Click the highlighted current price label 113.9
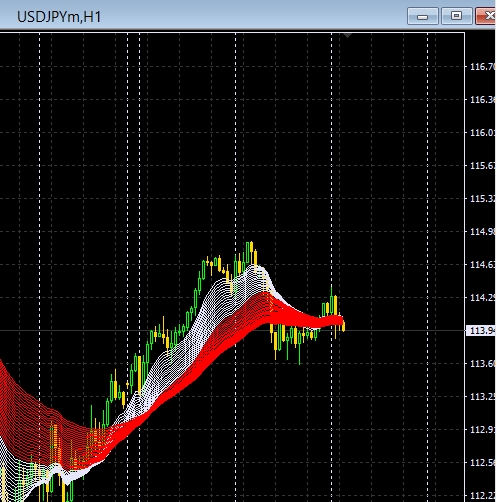Image resolution: width=497 pixels, height=502 pixels. [x=481, y=331]
